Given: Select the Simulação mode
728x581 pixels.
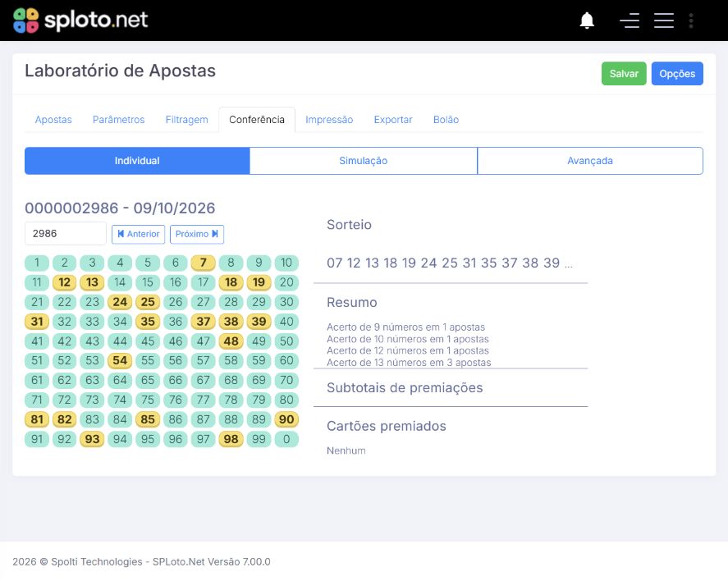Looking at the screenshot, I should point(363,161).
